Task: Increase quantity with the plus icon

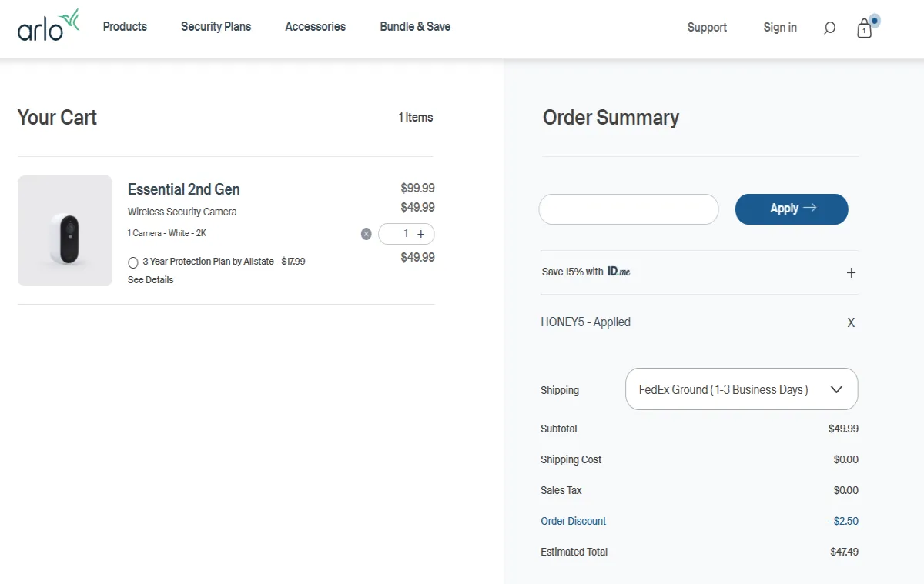Action: click(420, 233)
